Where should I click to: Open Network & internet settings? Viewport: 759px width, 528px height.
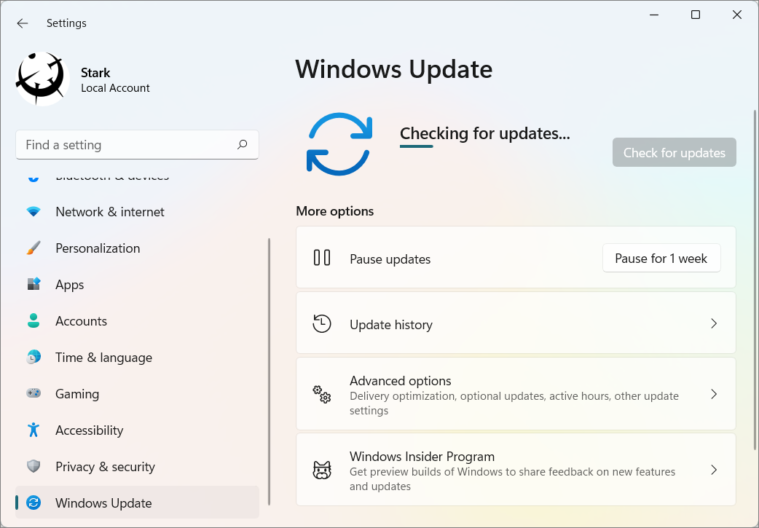137,211
